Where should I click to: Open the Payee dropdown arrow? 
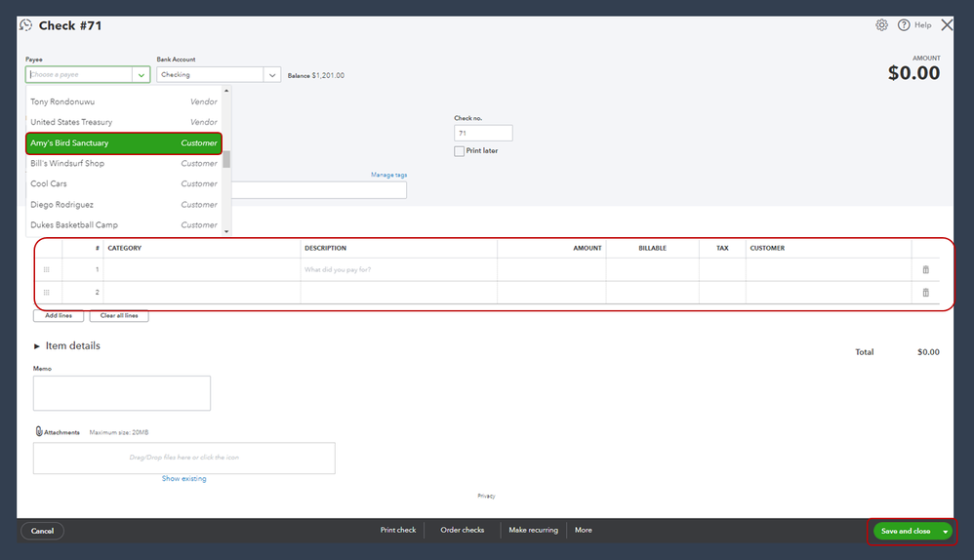pos(141,74)
